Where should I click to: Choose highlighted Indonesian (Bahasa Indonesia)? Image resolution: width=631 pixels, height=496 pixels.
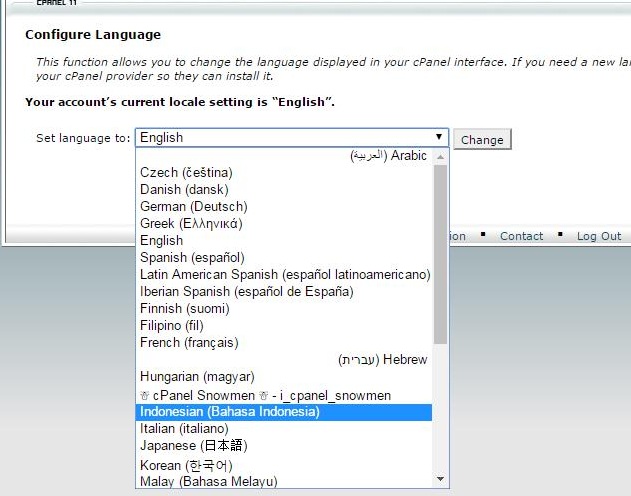pos(284,412)
